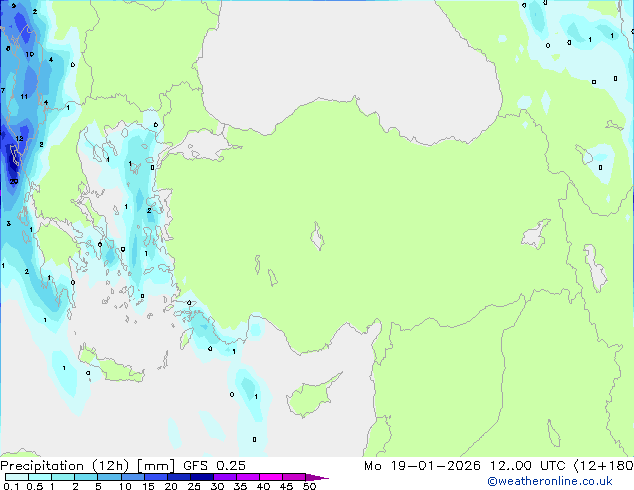Click the legend swatch between 45 and 50
This screenshot has width=634, height=490.
(x=294, y=477)
